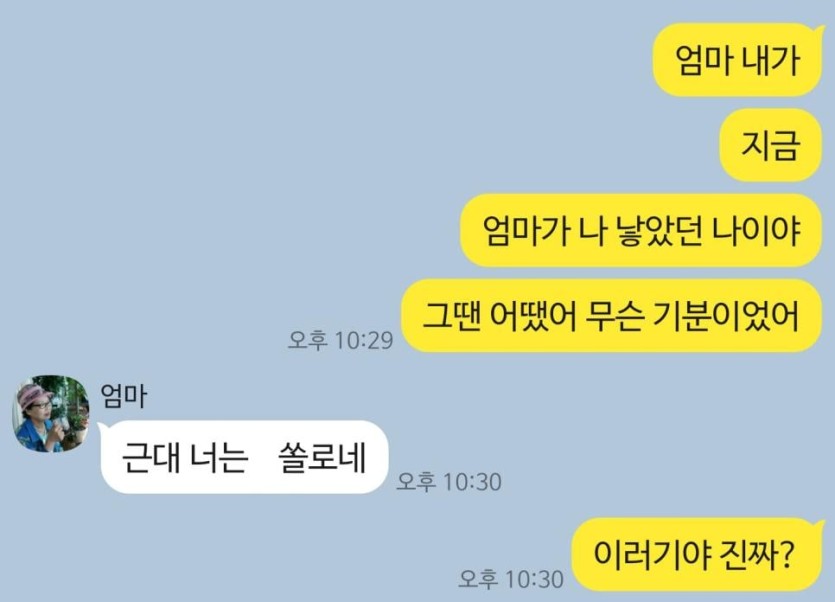Select the '엄마 내가' message bubble

(x=738, y=60)
